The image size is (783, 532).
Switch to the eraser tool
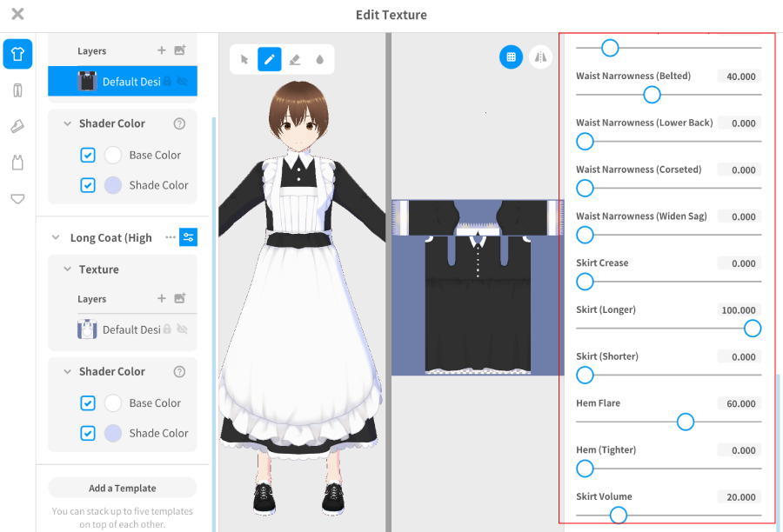click(x=294, y=59)
